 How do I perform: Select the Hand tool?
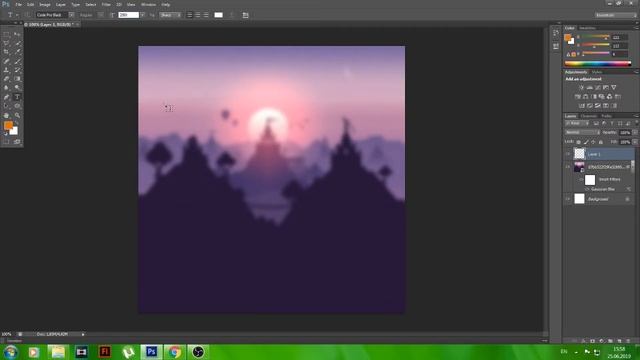(6, 116)
